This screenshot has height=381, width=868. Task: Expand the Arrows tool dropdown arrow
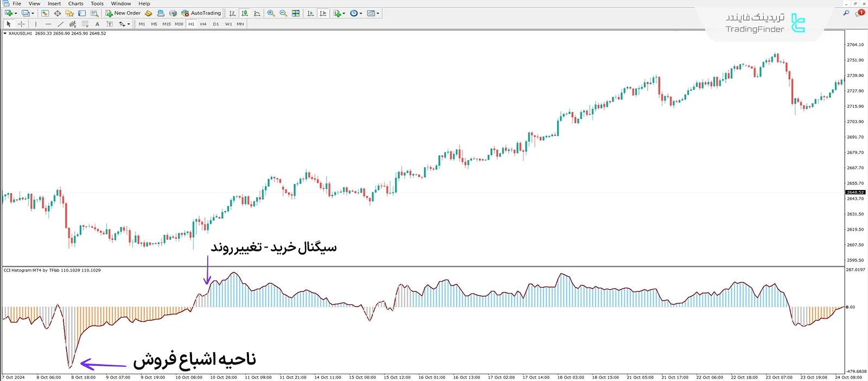pos(129,24)
